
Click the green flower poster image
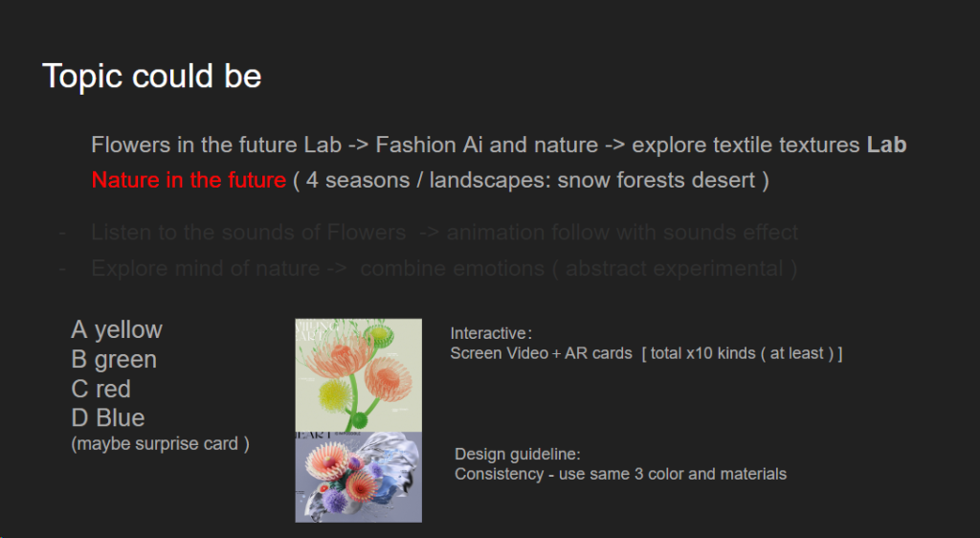pos(359,375)
